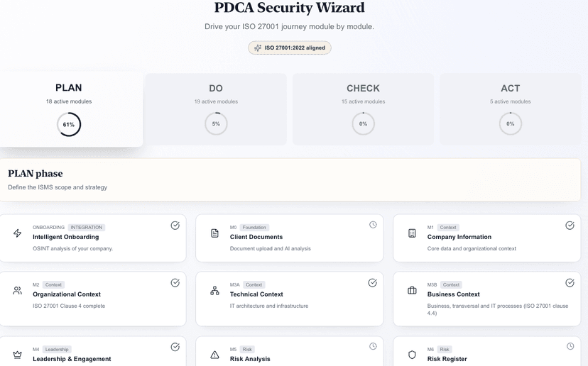Click the people icon on Organizational Context
Image resolution: width=588 pixels, height=366 pixels.
17,290
